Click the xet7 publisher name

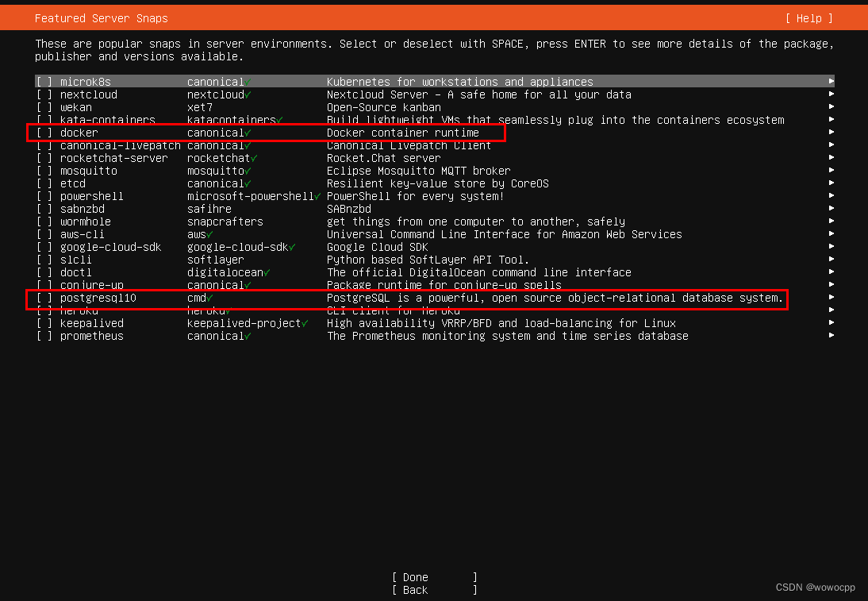pos(200,107)
